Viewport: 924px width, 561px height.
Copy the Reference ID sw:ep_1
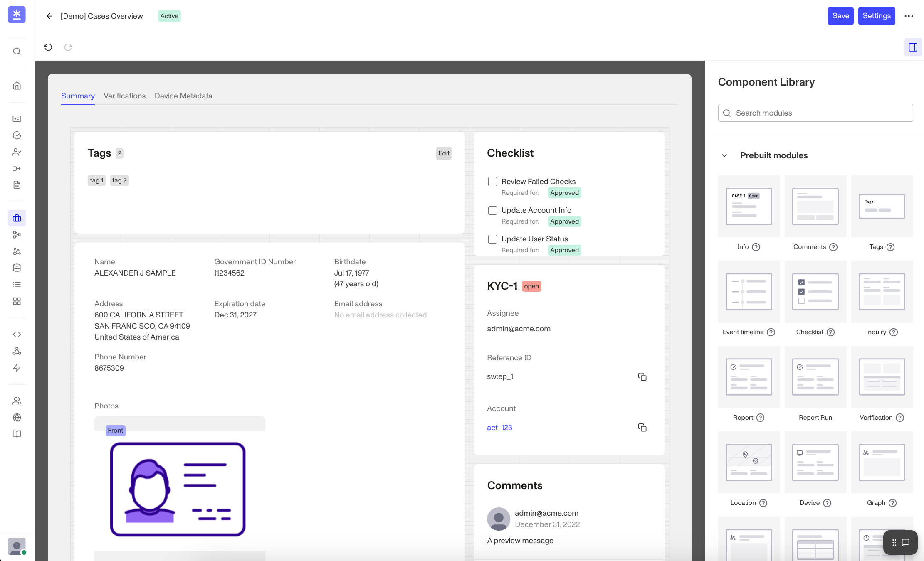coord(642,377)
